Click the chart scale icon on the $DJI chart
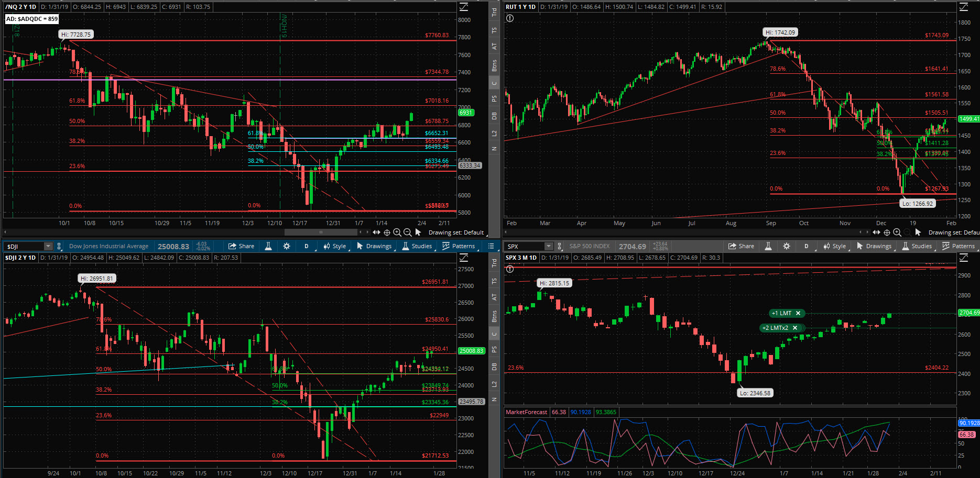Screen dimensions: 980x478 coord(464,258)
